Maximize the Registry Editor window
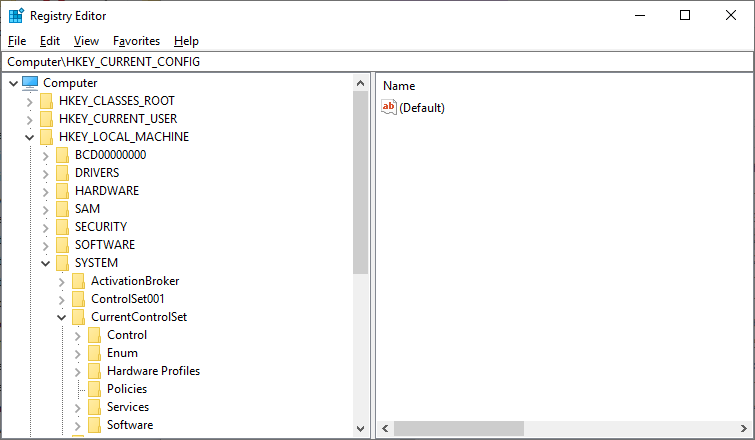Screen dimensions: 755x440 pos(685,15)
